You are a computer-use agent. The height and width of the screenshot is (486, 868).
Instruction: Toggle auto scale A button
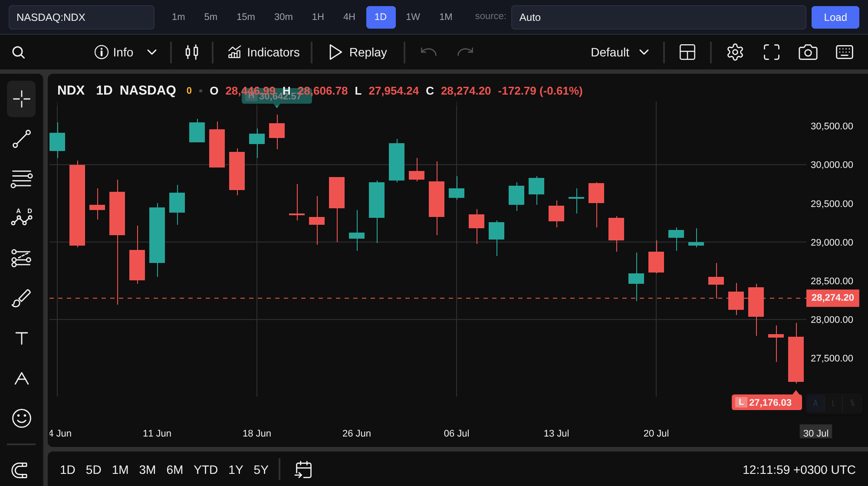pyautogui.click(x=815, y=403)
